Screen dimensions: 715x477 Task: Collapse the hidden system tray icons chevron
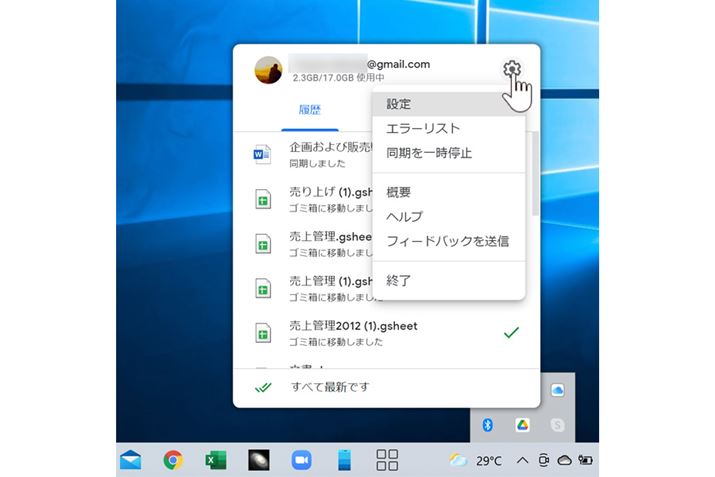[x=522, y=460]
